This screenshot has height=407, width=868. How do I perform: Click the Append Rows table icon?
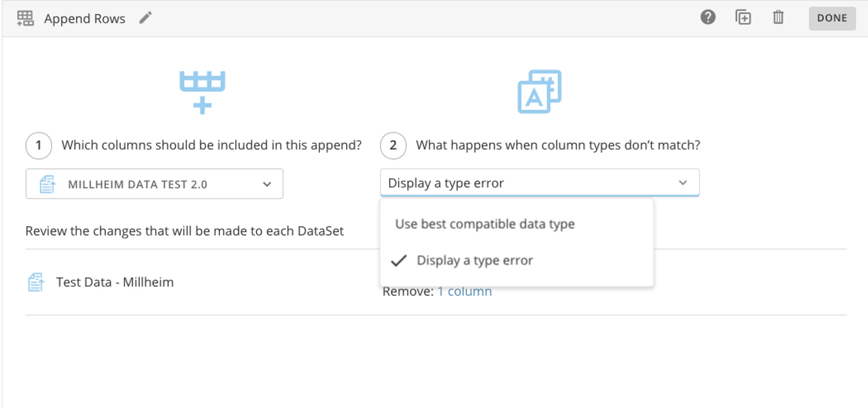25,18
